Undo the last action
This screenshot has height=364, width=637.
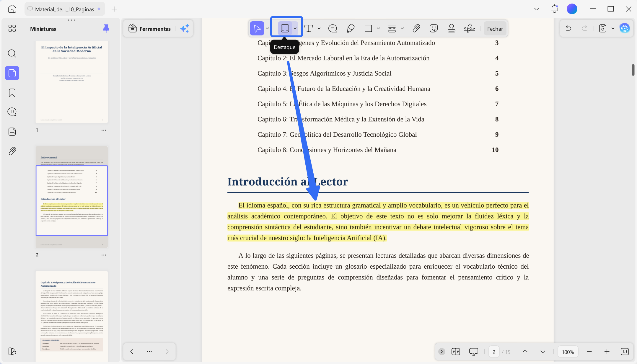click(x=568, y=28)
